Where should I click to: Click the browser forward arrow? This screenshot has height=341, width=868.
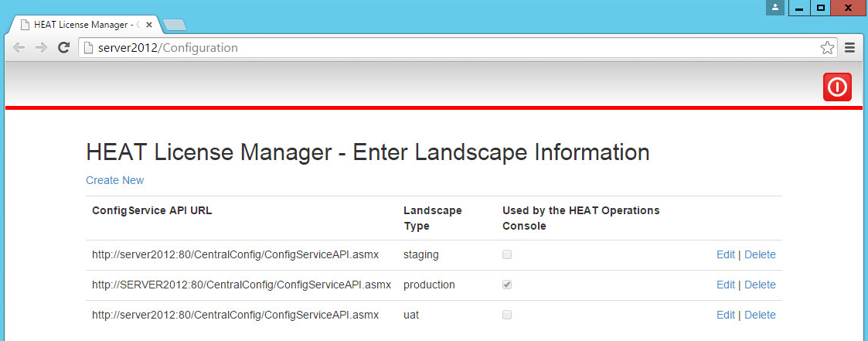click(x=42, y=48)
